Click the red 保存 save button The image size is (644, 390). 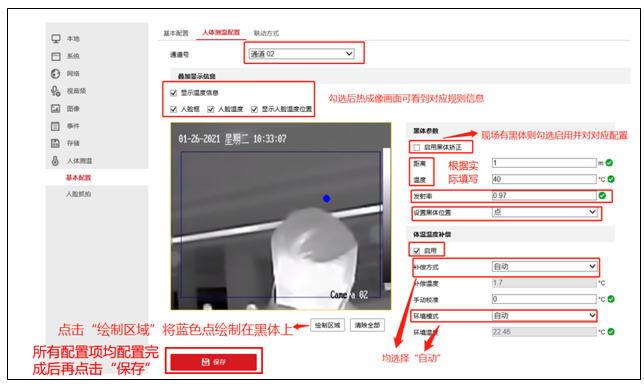[x=214, y=362]
